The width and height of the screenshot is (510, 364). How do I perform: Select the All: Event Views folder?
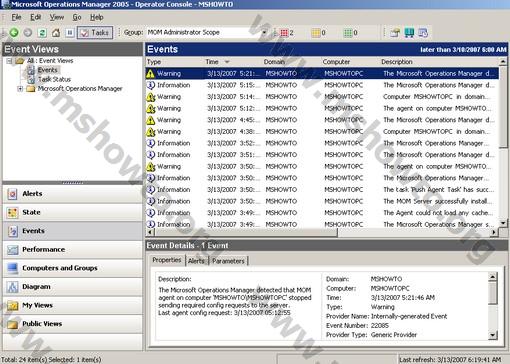50,61
